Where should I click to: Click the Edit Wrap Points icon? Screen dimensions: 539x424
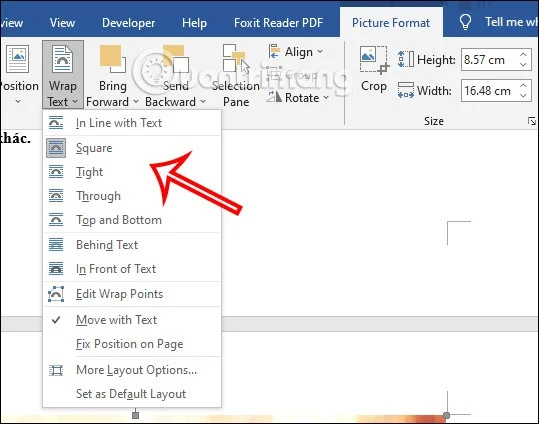(56, 294)
